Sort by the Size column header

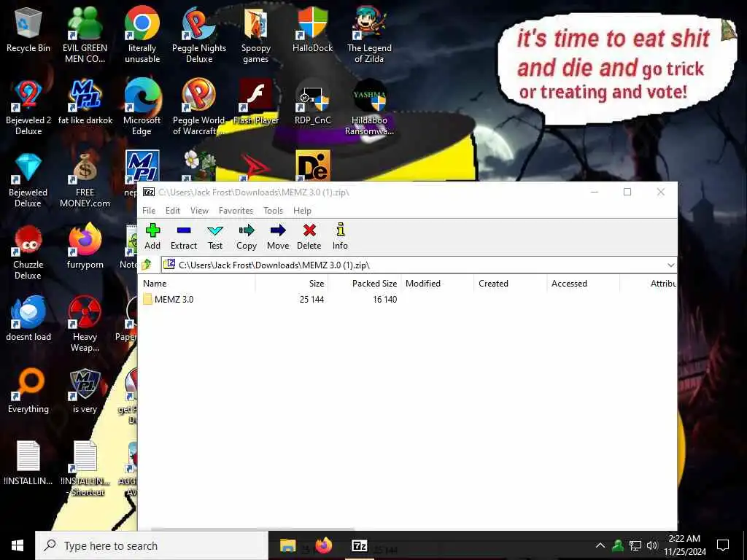tap(292, 284)
